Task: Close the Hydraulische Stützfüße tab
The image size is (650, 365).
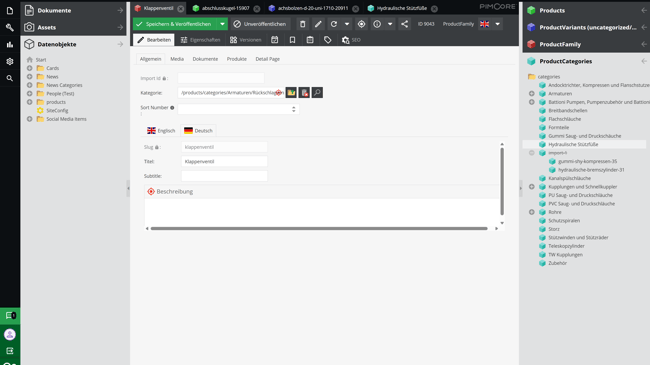Action: coord(434,8)
